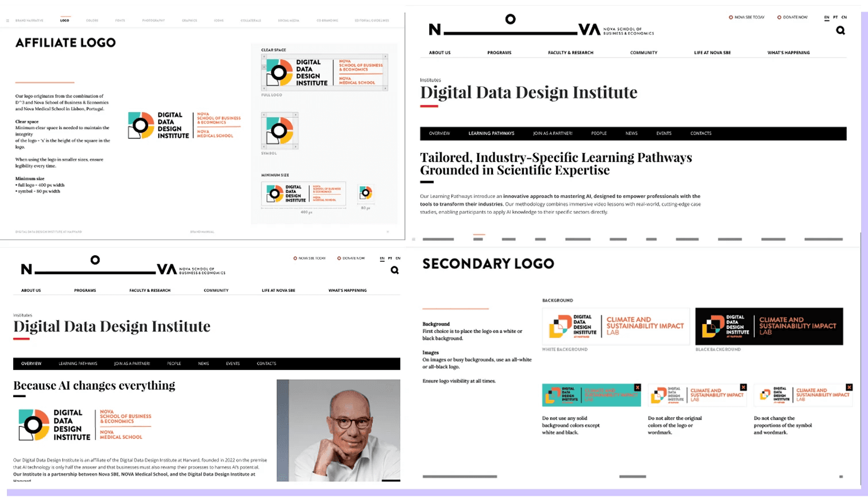Open What's Happening on the Learning Pathways page
The height and width of the screenshot is (501, 868).
pyautogui.click(x=789, y=53)
